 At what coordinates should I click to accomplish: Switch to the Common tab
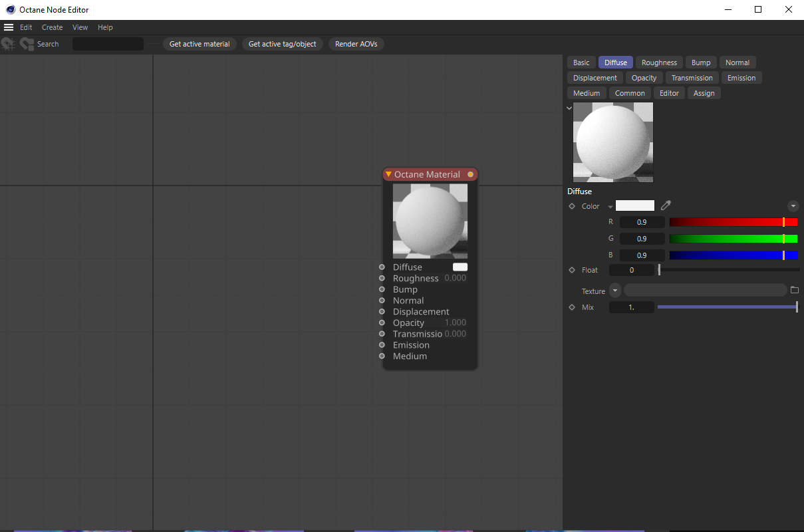(x=630, y=93)
